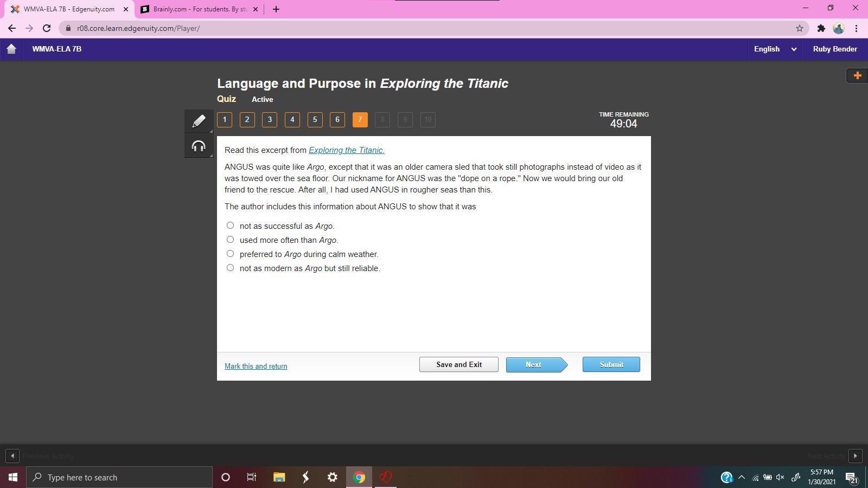This screenshot has width=868, height=488.
Task: Open the Exploring the Titanic link
Action: tap(347, 150)
